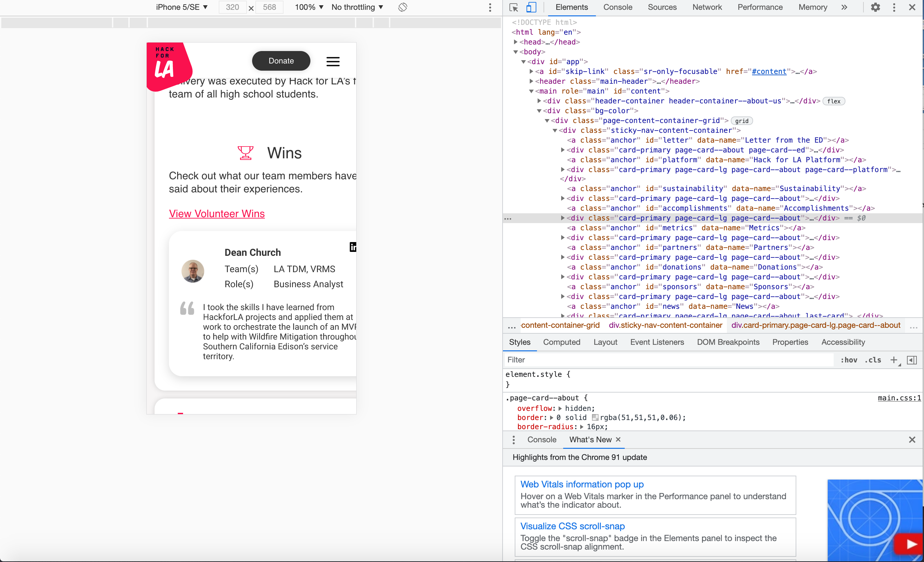This screenshot has width=924, height=562.
Task: Toggle the :hov element state panel
Action: [849, 360]
